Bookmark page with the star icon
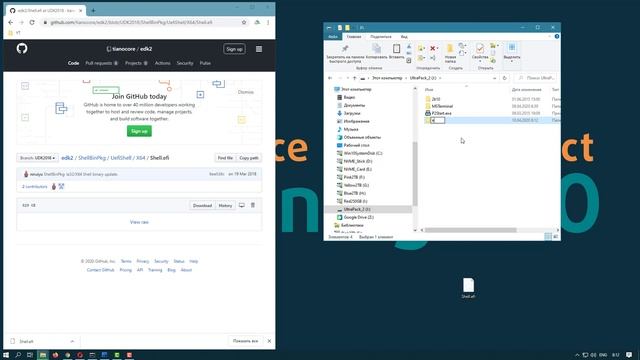This screenshot has height=360, width=640. coord(244,22)
